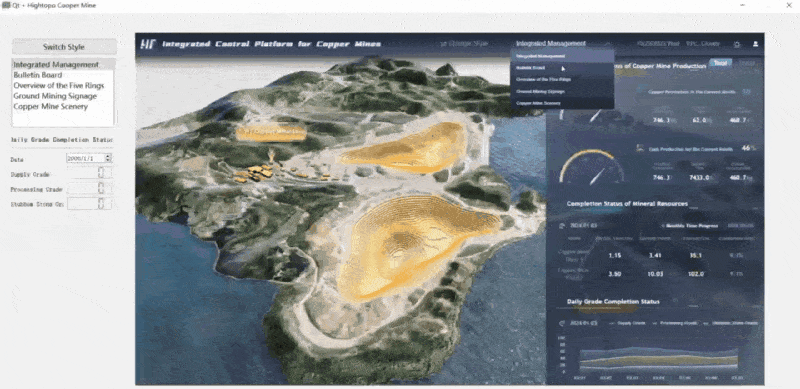Click the Daily Grade Completion Status heading in dashboard
The width and height of the screenshot is (800, 389).
click(x=613, y=302)
